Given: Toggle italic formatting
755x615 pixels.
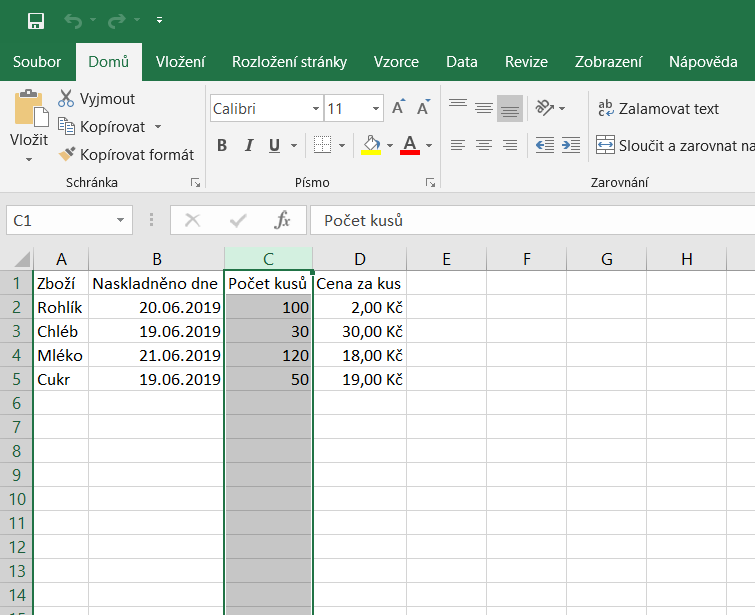Looking at the screenshot, I should (248, 145).
